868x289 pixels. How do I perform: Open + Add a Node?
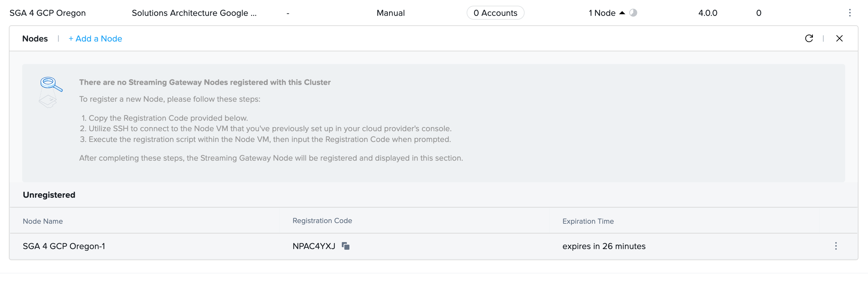(95, 38)
